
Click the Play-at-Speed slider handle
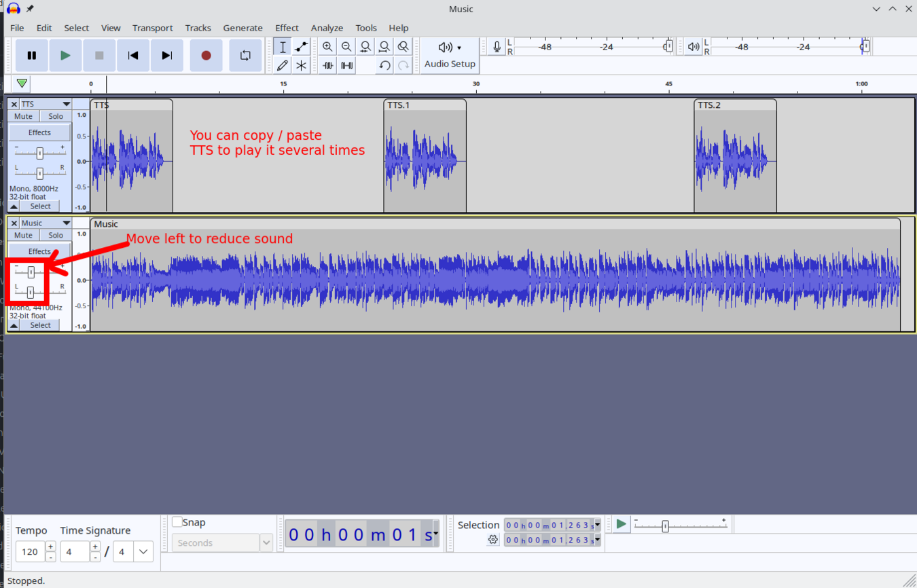pos(665,526)
